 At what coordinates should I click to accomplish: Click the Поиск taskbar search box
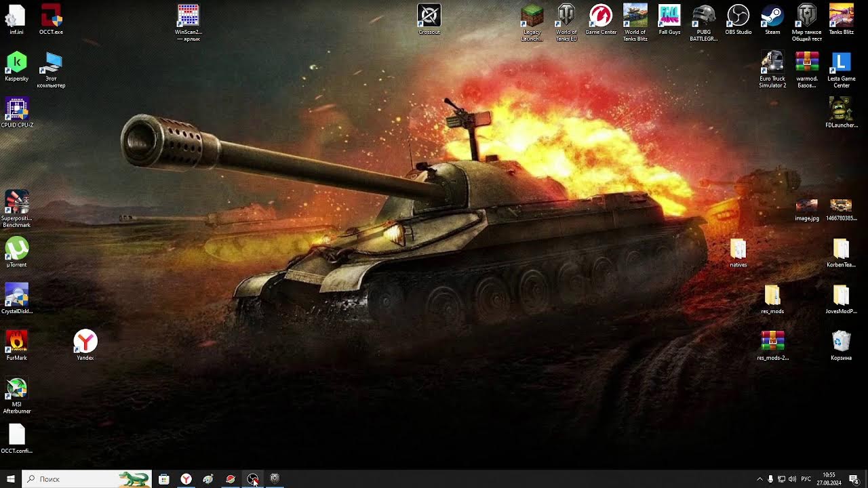click(x=87, y=479)
